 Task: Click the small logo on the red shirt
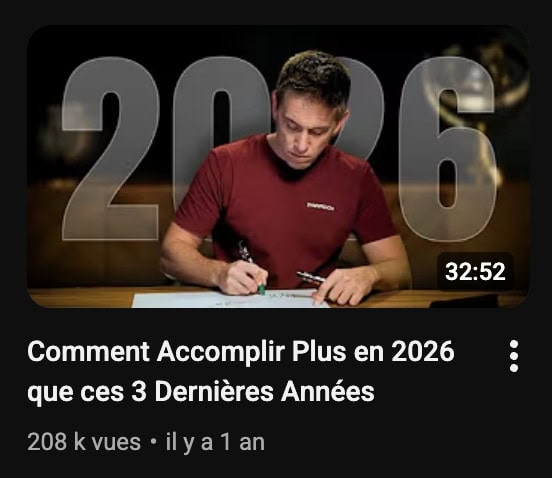320,207
